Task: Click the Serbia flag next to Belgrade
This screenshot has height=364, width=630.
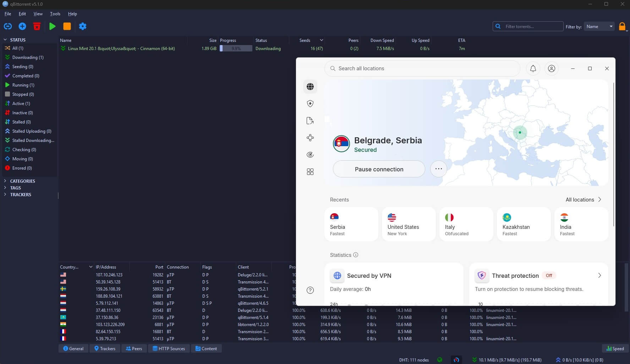Action: coord(341,144)
